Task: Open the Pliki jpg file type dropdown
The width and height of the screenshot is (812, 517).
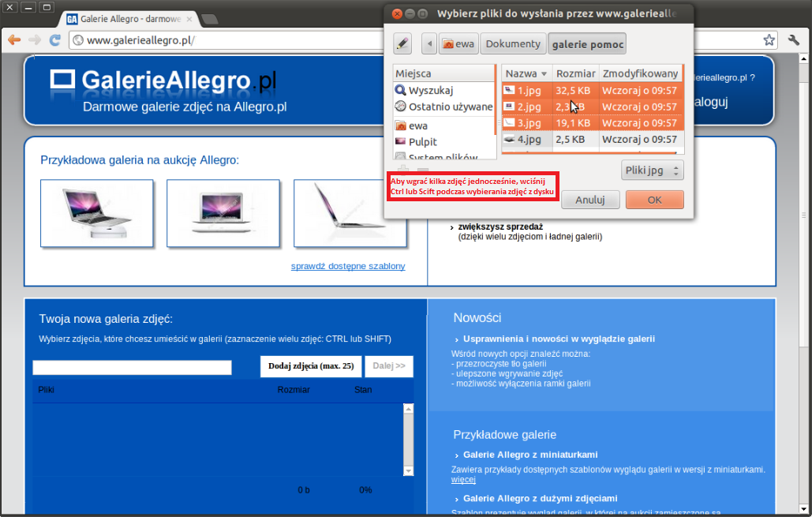Action: pyautogui.click(x=652, y=170)
